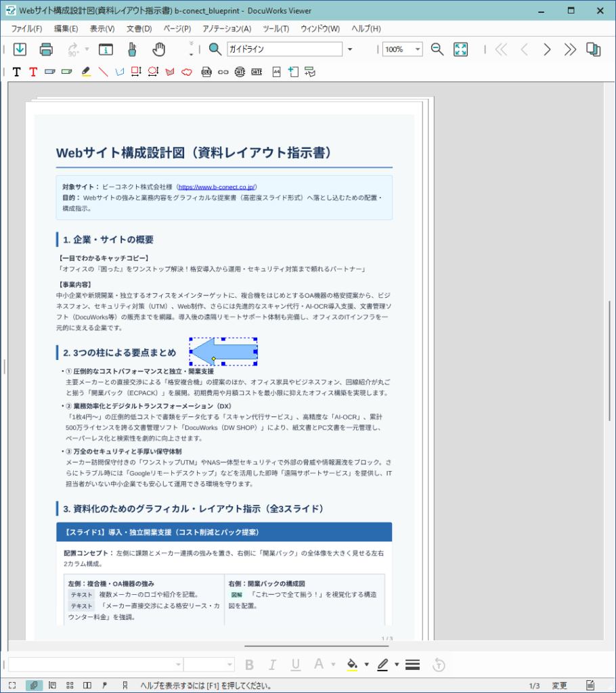616x693 pixels.
Task: Open the 文書(D) menu
Action: pyautogui.click(x=139, y=28)
